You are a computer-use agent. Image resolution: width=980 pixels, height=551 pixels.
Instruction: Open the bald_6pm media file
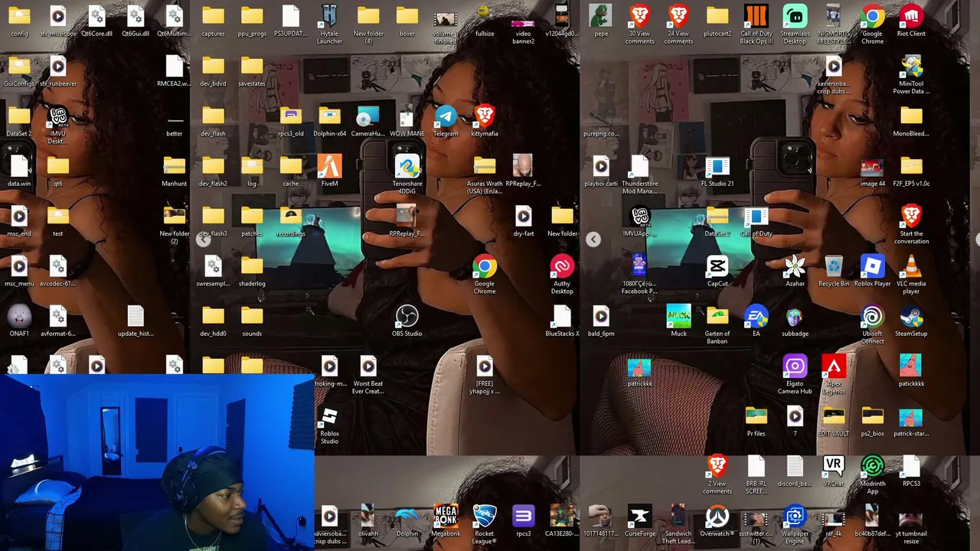coord(601,321)
